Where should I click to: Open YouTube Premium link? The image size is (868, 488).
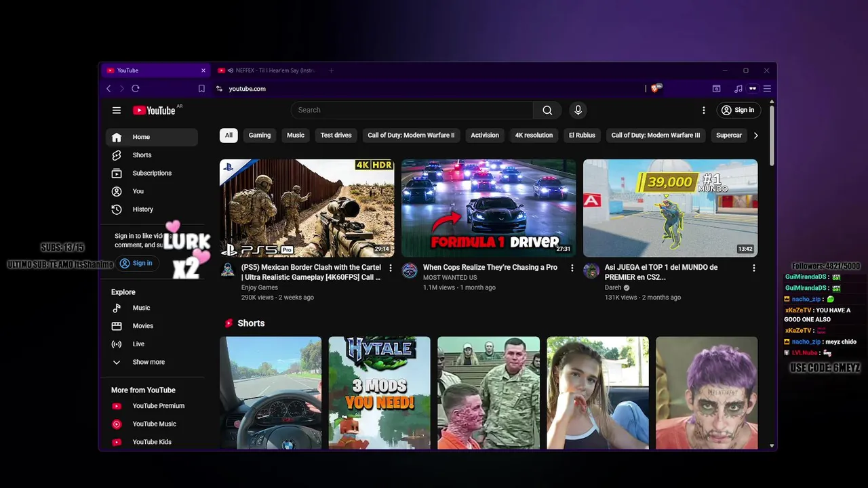[x=152, y=406]
